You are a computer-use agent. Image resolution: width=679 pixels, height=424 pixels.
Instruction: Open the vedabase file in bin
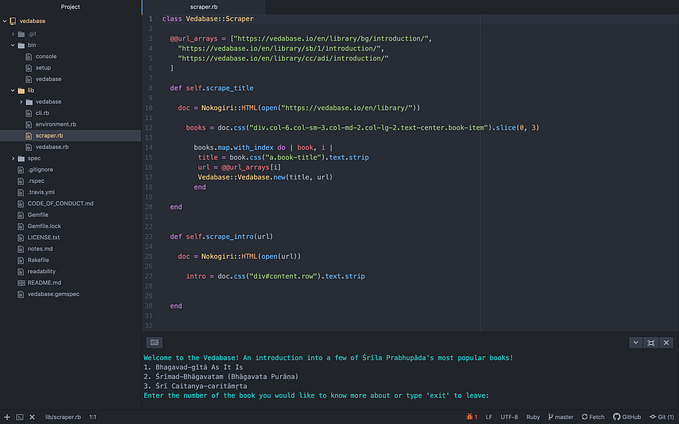48,79
